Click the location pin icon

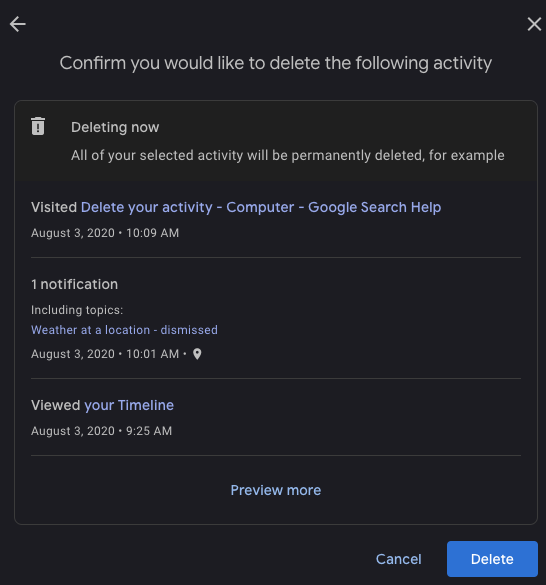coord(197,354)
